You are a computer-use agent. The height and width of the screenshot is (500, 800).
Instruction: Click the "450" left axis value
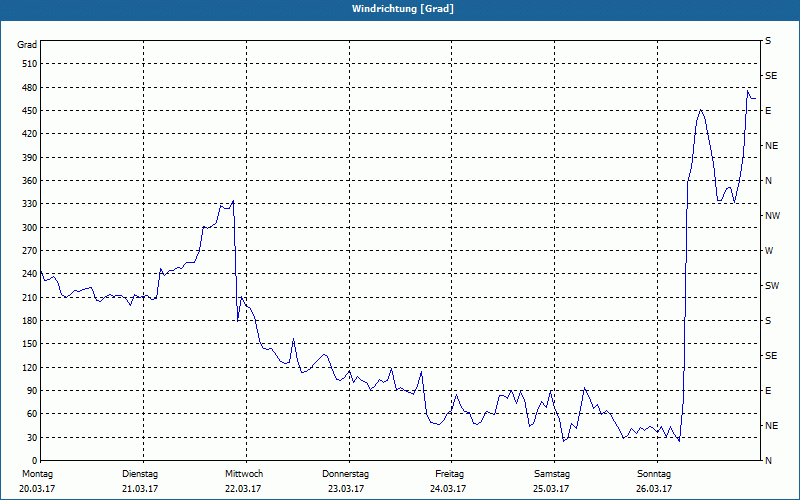click(x=29, y=111)
